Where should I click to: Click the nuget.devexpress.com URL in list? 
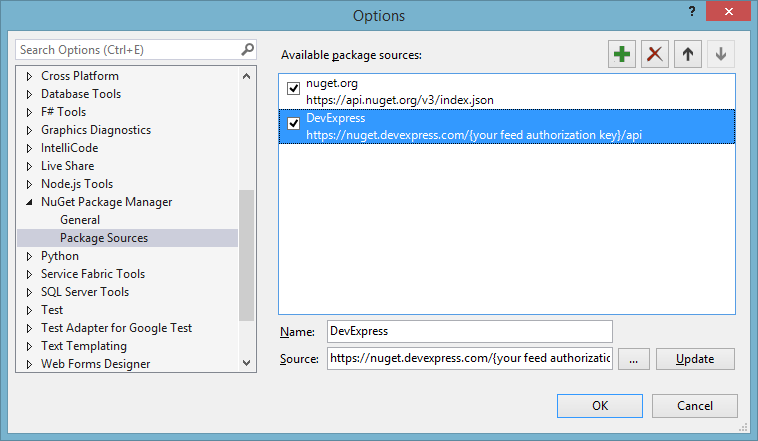474,135
